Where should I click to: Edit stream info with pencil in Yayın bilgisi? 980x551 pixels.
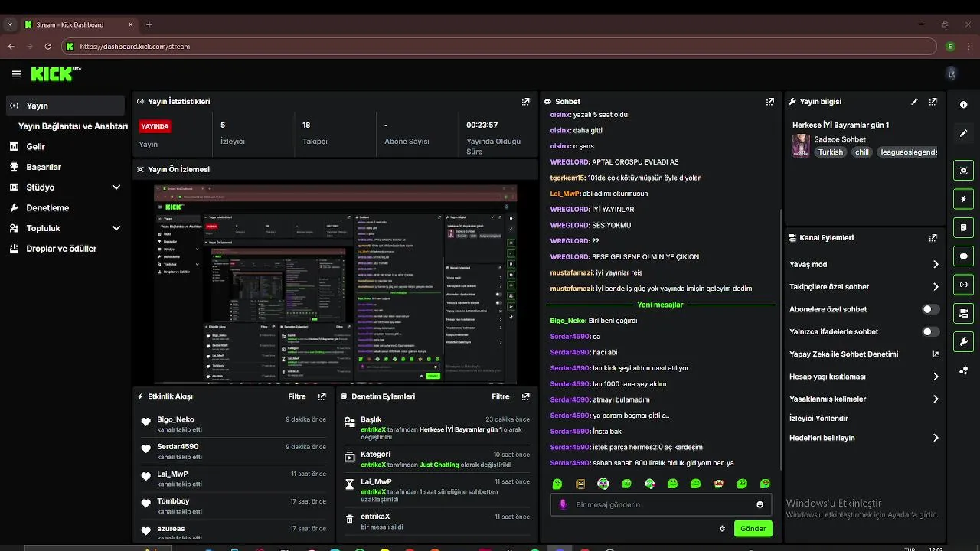point(914,101)
